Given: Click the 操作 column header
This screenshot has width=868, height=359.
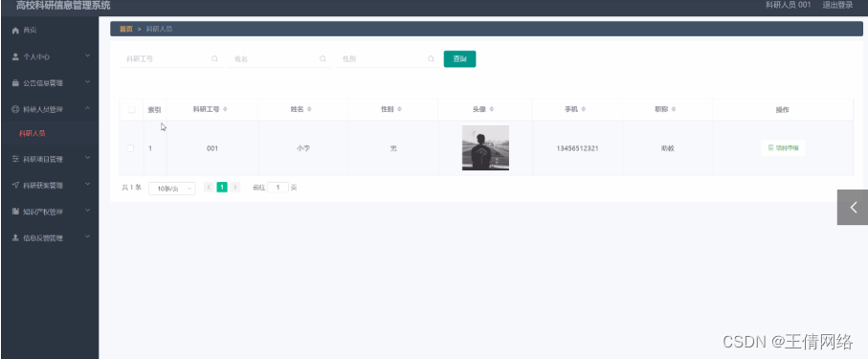Looking at the screenshot, I should point(782,110).
